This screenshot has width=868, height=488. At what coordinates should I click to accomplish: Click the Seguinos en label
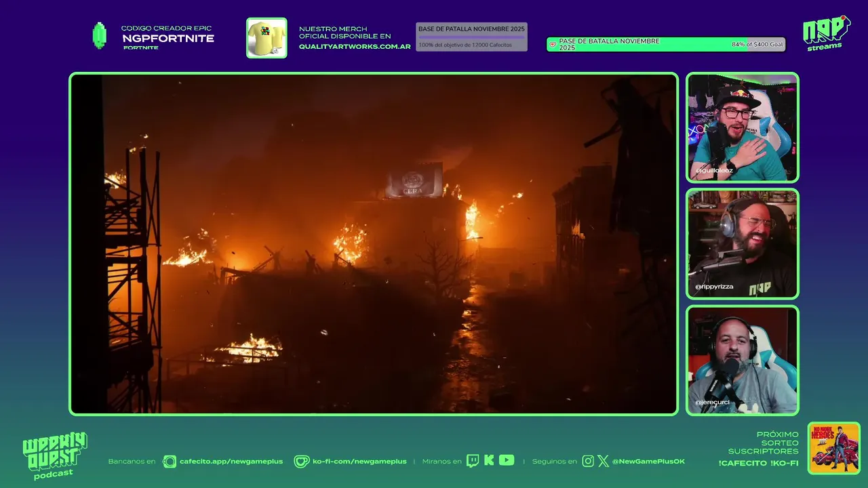click(554, 462)
